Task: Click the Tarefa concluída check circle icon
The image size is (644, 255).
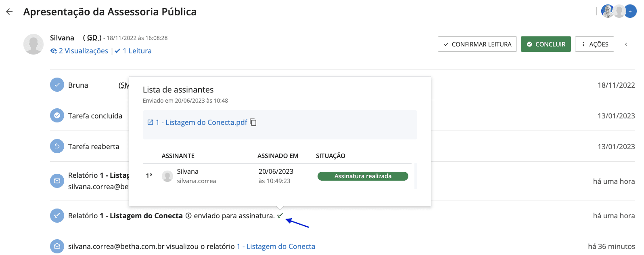Action: [x=57, y=116]
